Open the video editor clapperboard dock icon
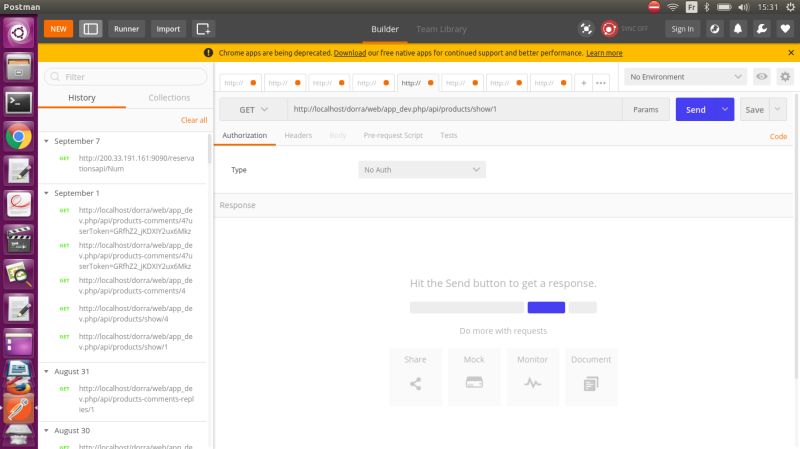800x449 pixels. point(19,239)
